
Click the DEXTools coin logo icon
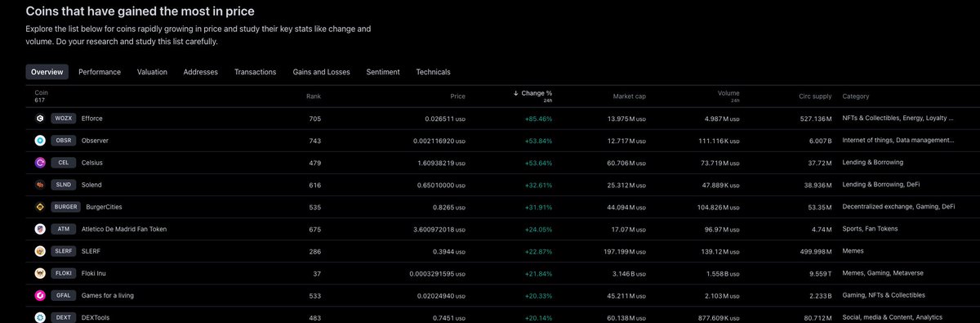pos(39,317)
